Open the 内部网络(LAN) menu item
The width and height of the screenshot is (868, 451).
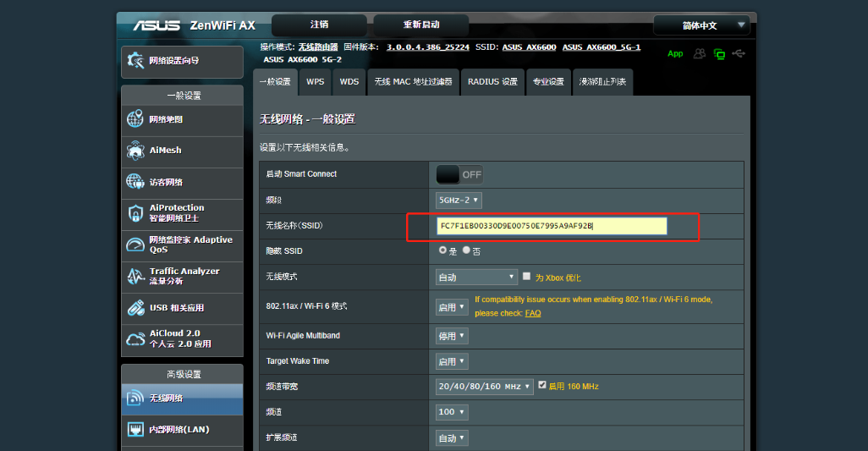[x=182, y=429]
